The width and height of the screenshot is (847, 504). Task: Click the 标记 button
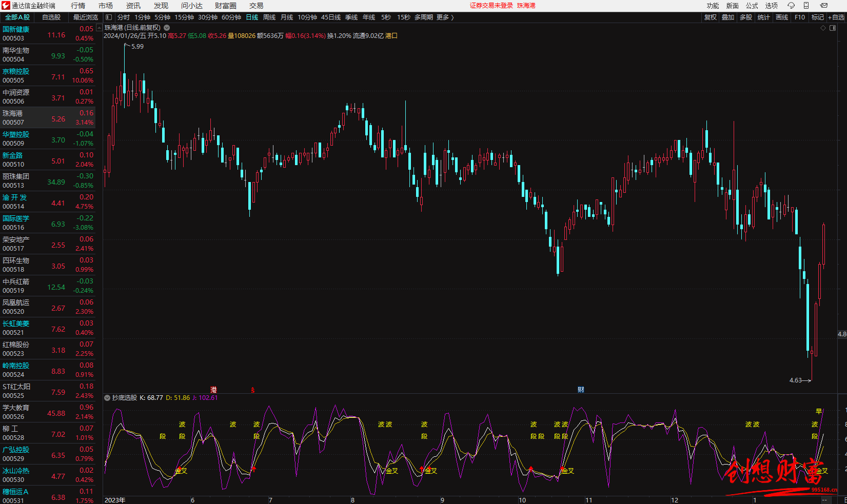pyautogui.click(x=818, y=17)
